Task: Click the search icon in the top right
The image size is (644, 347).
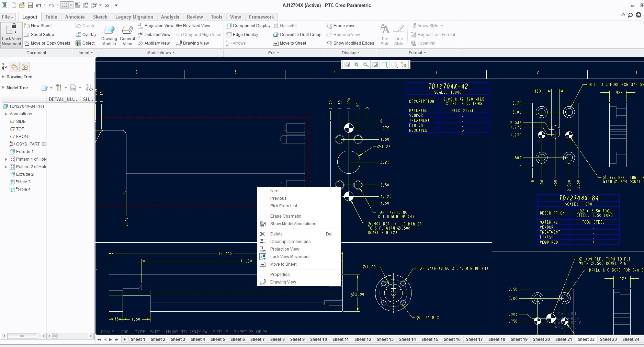Action: [x=630, y=15]
